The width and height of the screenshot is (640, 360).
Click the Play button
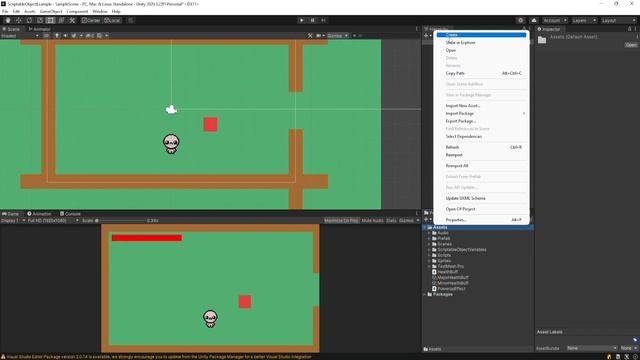[302, 20]
